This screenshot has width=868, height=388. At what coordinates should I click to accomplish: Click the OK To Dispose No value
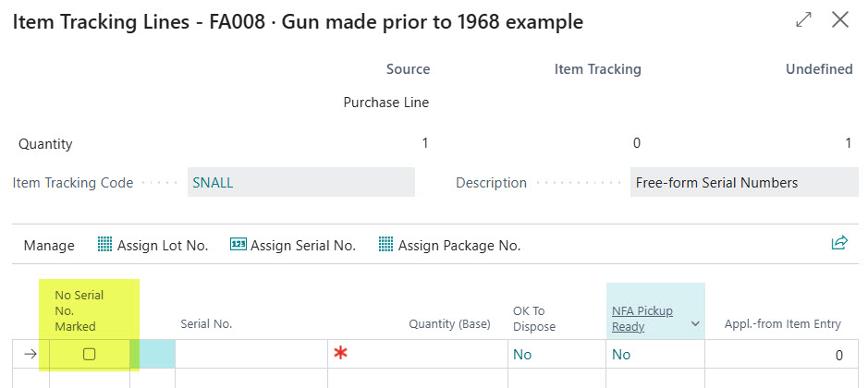(522, 355)
